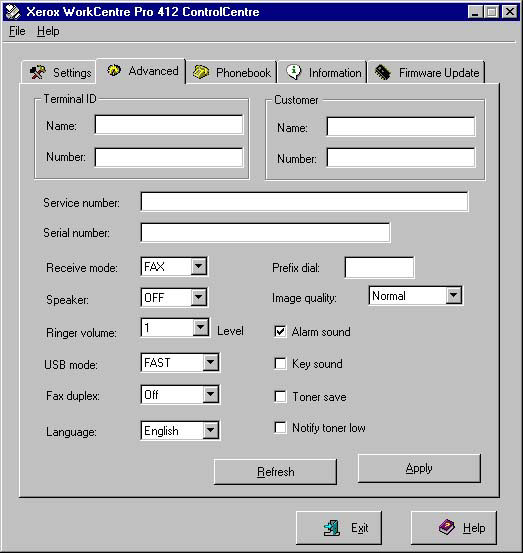Click the Information speech bubble icon
This screenshot has height=553, width=523.
293,72
